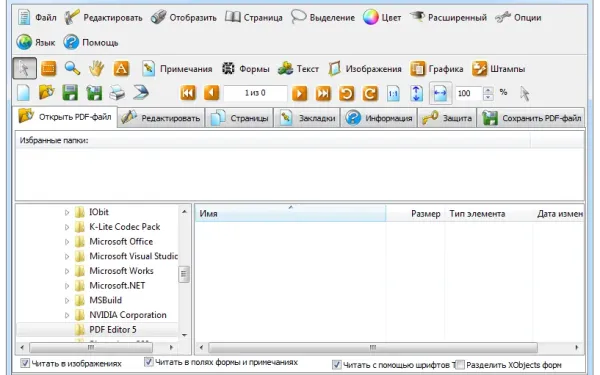Toggle Читать с помощью шрифтов checkbox

point(336,365)
